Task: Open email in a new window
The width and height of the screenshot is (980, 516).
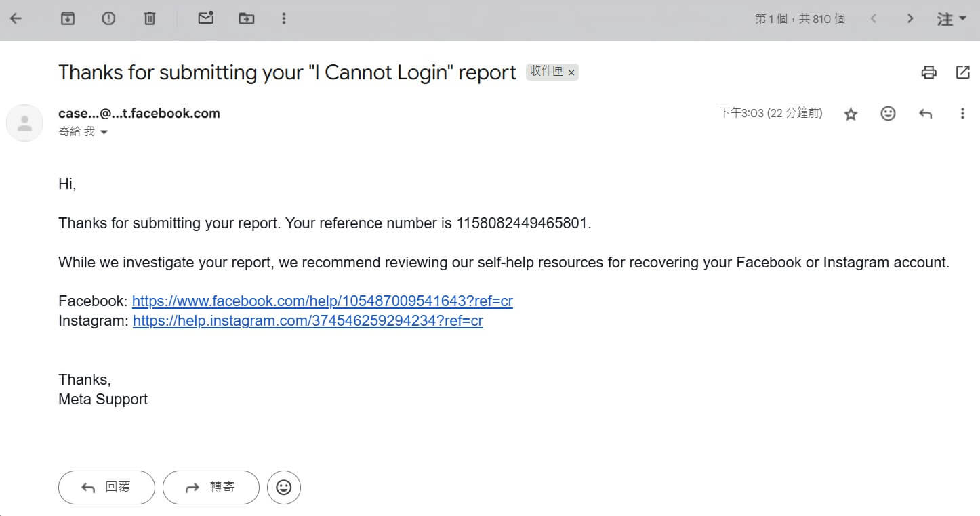Action: point(962,72)
